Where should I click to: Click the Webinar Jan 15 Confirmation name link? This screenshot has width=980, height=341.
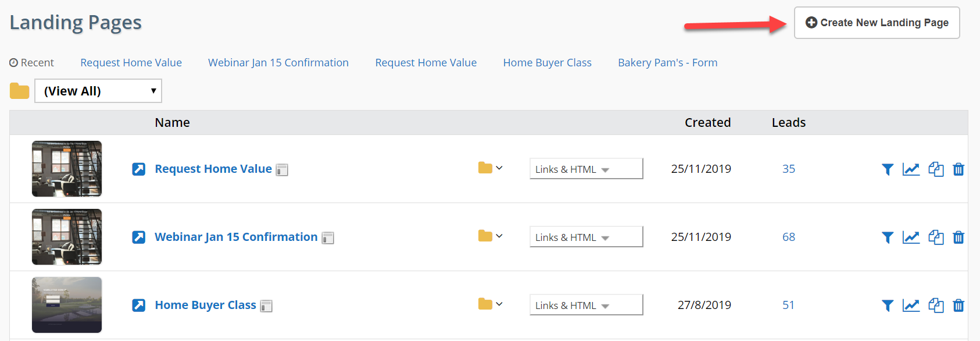(235, 237)
